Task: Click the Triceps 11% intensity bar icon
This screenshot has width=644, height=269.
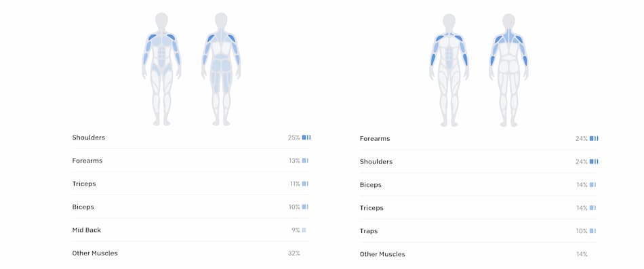Action: coord(305,184)
